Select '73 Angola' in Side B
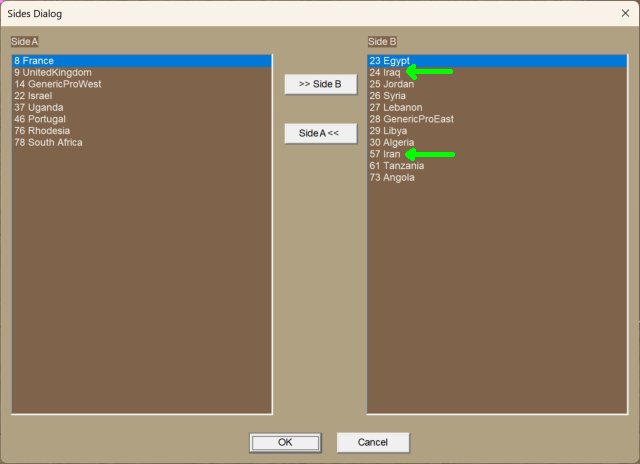 (497, 178)
